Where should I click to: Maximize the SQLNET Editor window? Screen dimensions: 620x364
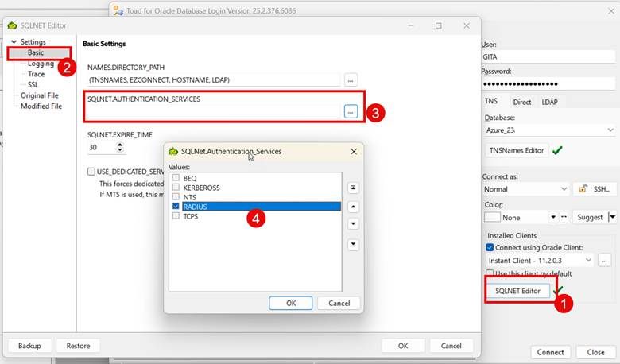[x=439, y=25]
